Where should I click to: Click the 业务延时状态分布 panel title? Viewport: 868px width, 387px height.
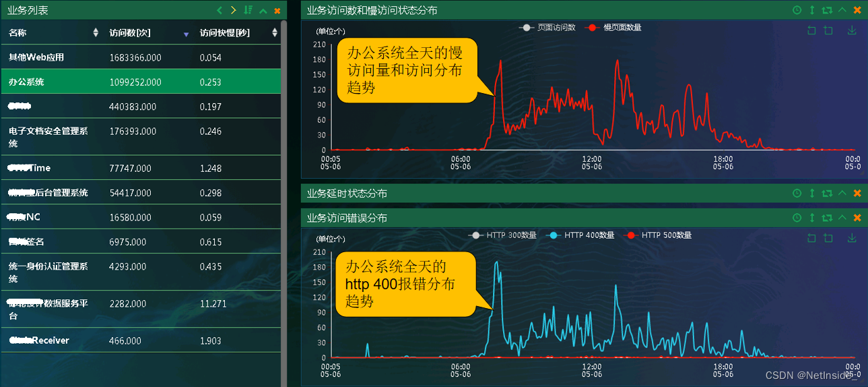tap(347, 193)
